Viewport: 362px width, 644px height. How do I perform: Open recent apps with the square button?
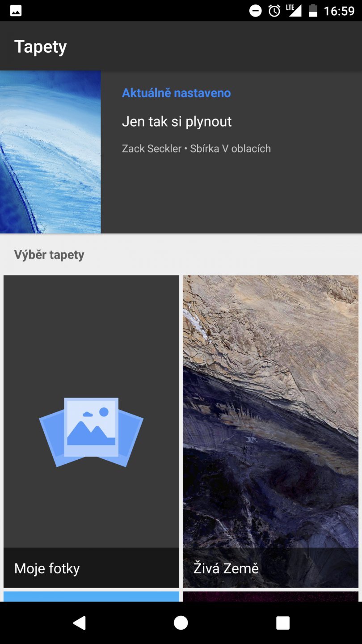[283, 623]
